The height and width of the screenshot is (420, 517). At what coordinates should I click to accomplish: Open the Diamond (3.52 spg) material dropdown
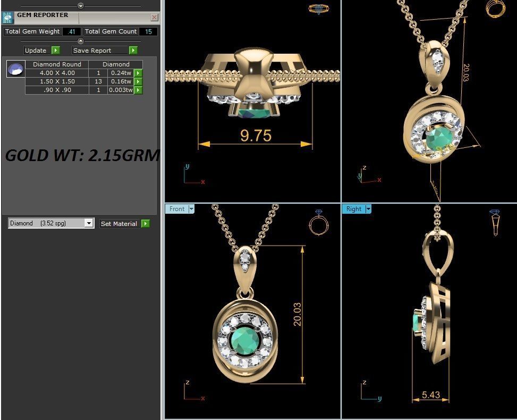(x=88, y=223)
